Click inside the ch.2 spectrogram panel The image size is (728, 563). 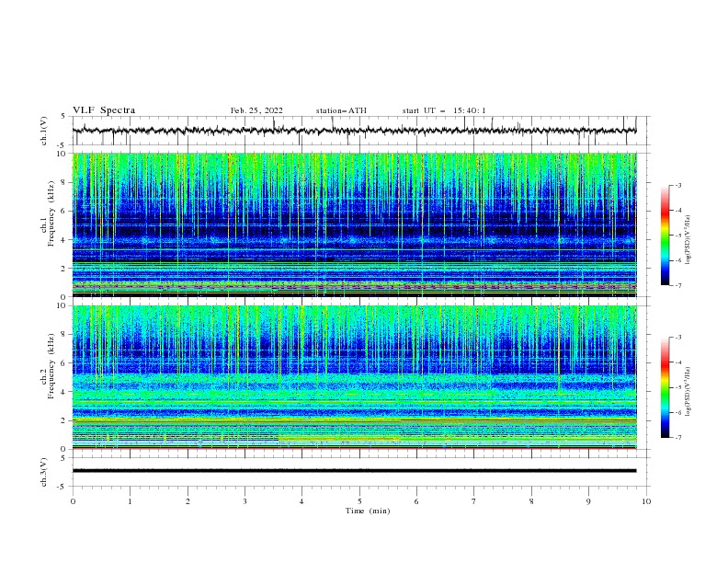pos(355,377)
